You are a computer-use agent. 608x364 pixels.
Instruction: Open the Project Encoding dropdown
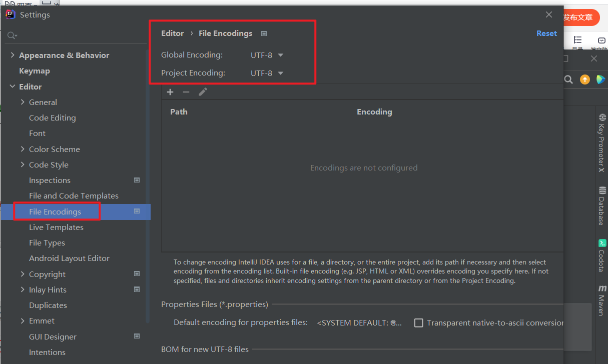(267, 73)
